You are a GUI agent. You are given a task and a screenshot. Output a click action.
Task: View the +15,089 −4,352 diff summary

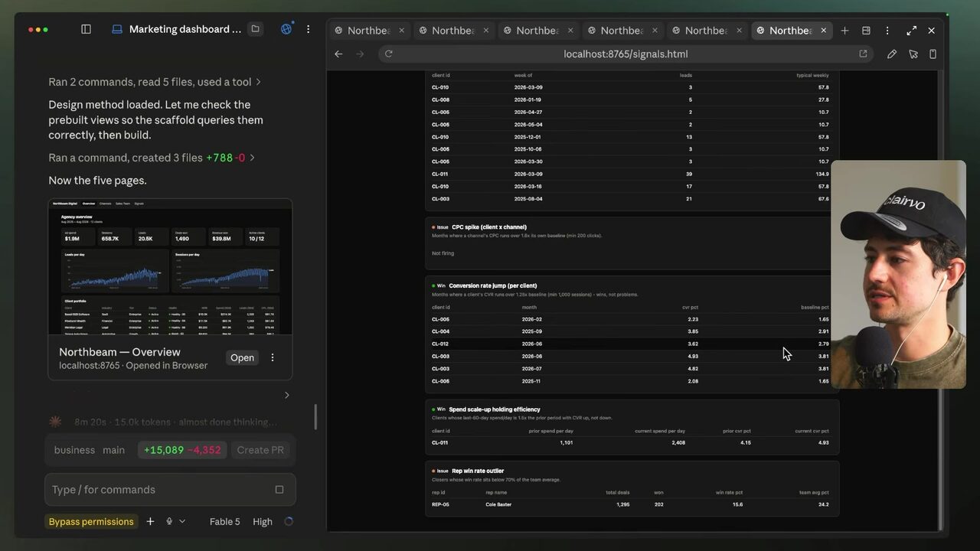(x=182, y=450)
